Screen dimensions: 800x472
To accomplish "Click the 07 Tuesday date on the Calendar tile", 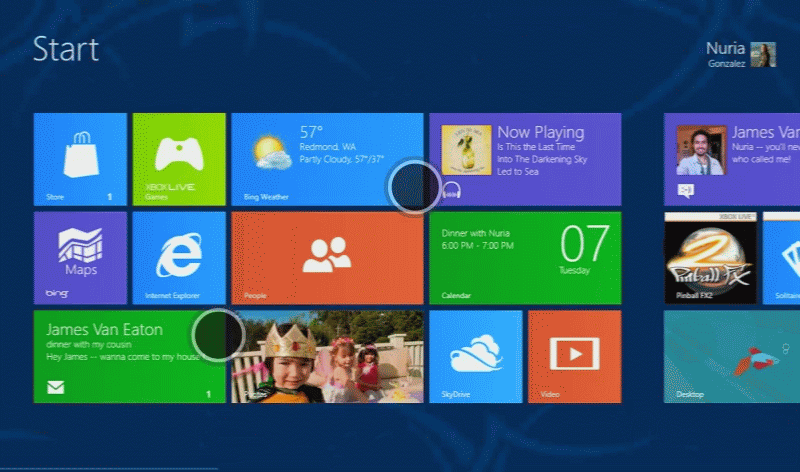I will click(584, 250).
